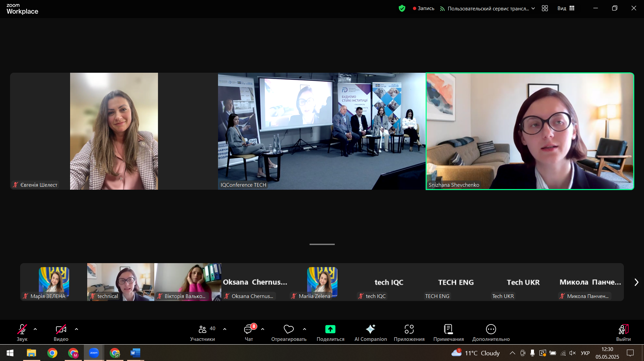Open the Chrome icon with M profile badge
The image size is (644, 361).
coord(73,353)
